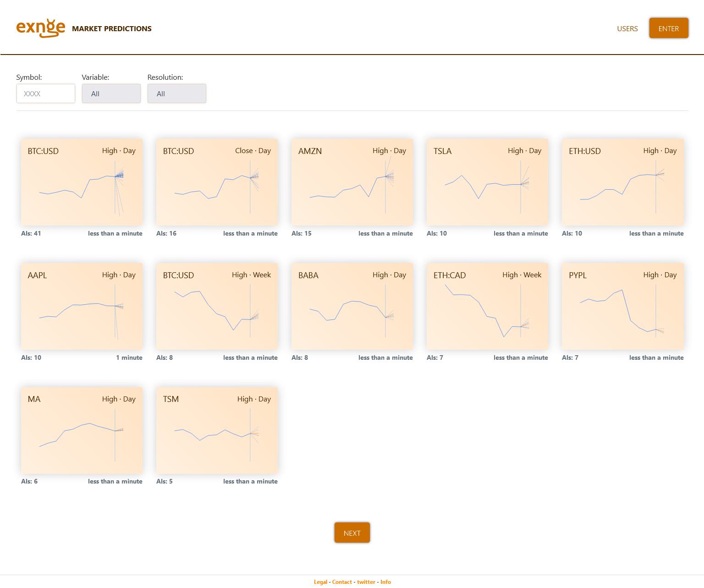Open the twitter footer link
The height and width of the screenshot is (588, 704).
pyautogui.click(x=366, y=582)
